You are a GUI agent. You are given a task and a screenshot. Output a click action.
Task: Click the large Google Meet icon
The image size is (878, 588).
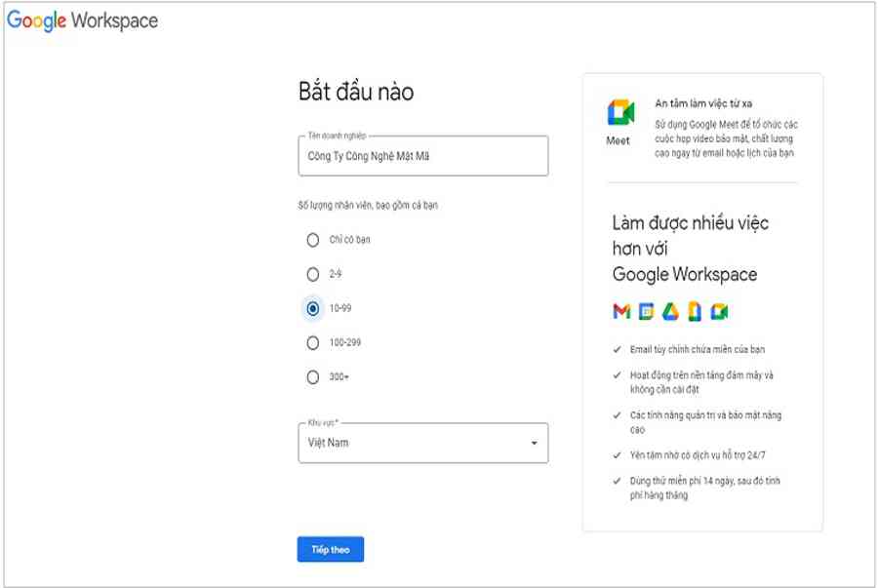(621, 112)
